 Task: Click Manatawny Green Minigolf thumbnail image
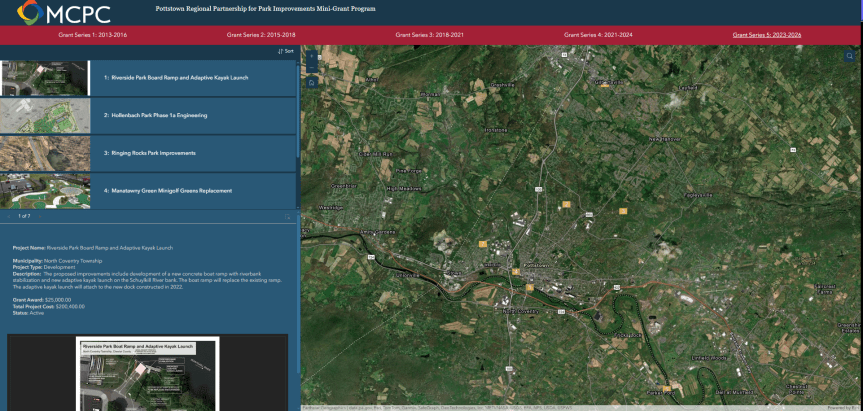45,190
